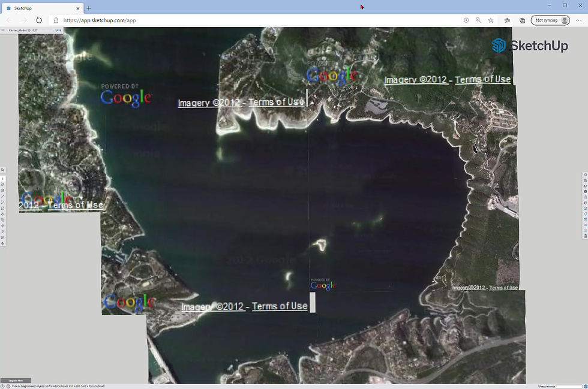Click the help question-mark status icon
This screenshot has height=389, width=588.
(x=2, y=387)
